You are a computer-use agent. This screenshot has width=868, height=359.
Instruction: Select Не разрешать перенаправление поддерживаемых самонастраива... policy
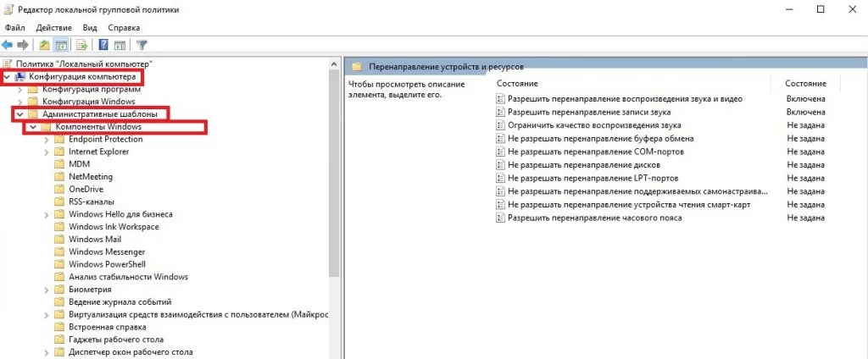point(637,191)
